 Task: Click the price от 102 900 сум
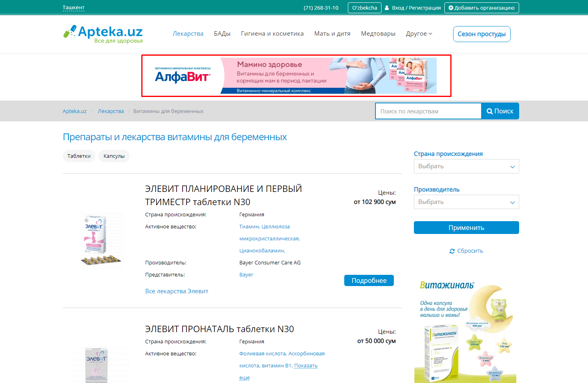[375, 202]
